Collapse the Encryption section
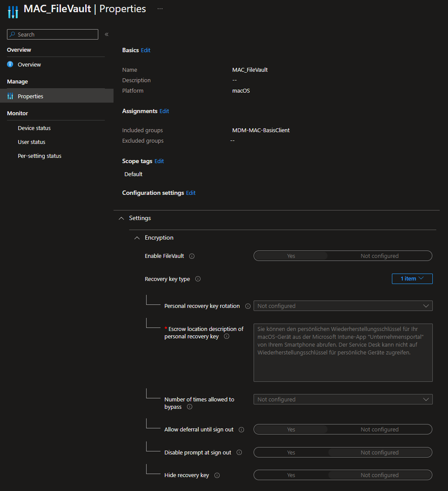 pos(137,238)
